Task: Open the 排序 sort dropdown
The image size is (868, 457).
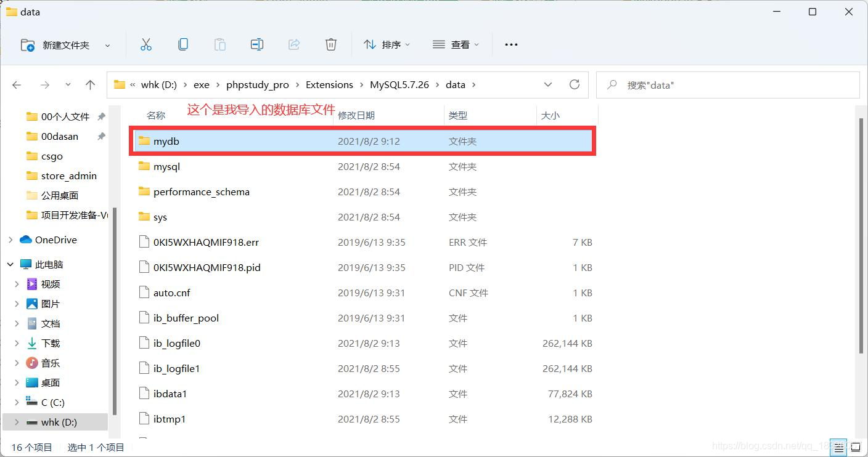Action: click(387, 44)
